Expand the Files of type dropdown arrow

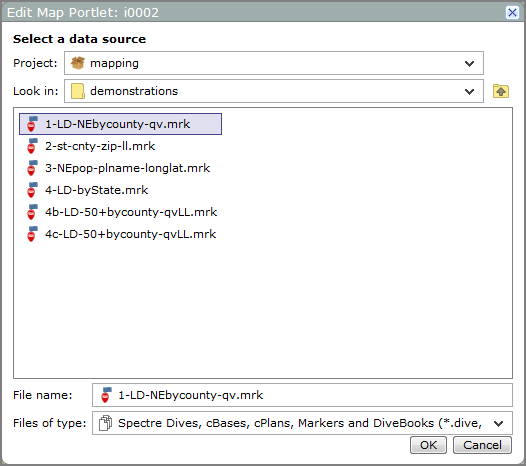click(x=498, y=423)
